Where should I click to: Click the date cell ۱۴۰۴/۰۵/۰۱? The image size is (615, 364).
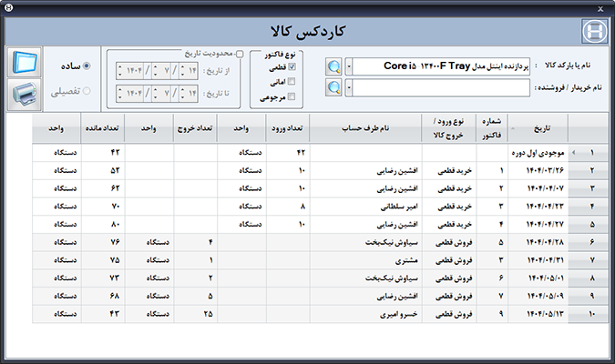(538, 278)
